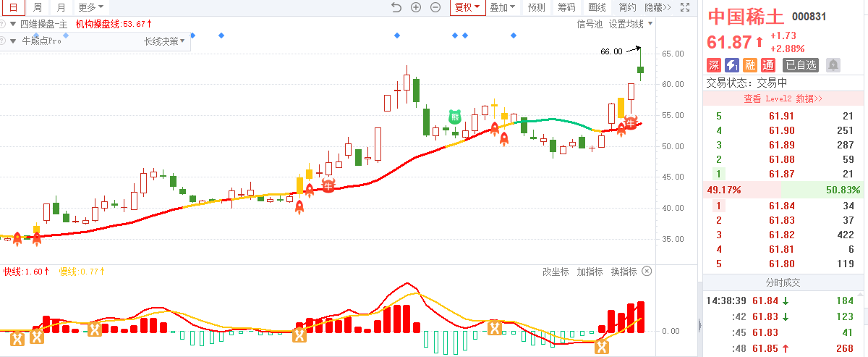Screen dimensions: 868x357
Task: Open the 更多 periods dropdown
Action: pos(90,7)
